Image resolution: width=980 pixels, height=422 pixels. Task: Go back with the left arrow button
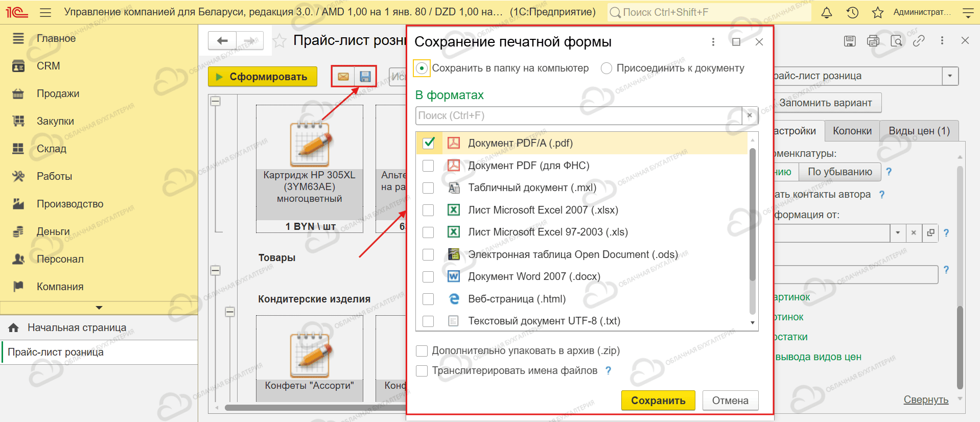tap(222, 41)
